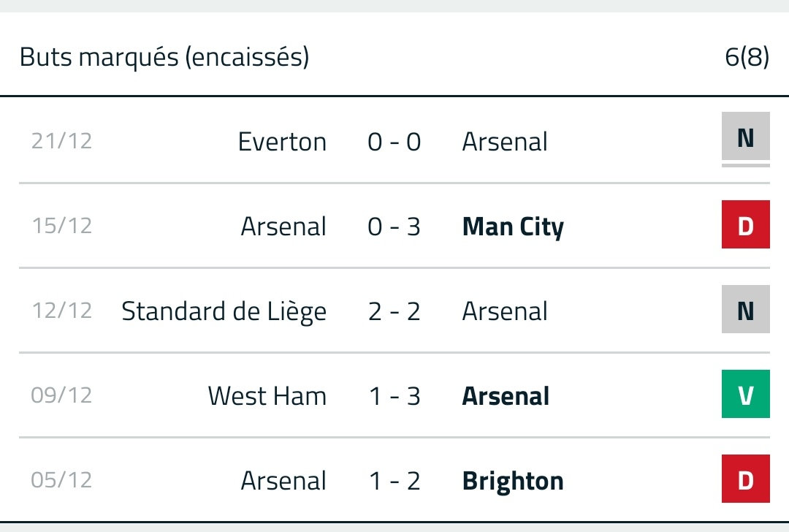Viewport: 789px width, 532px height.
Task: Select the 09/12 match date
Action: click(61, 395)
